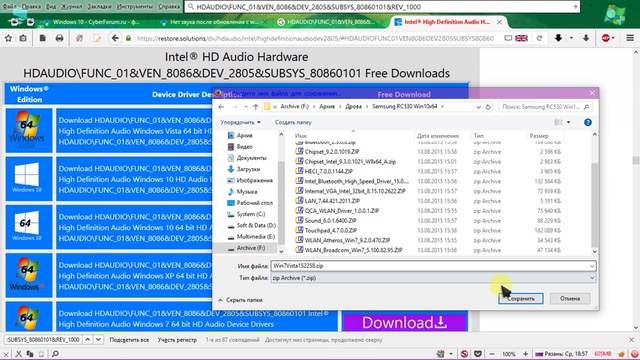Click the lock icon in the address bar

click(129, 38)
